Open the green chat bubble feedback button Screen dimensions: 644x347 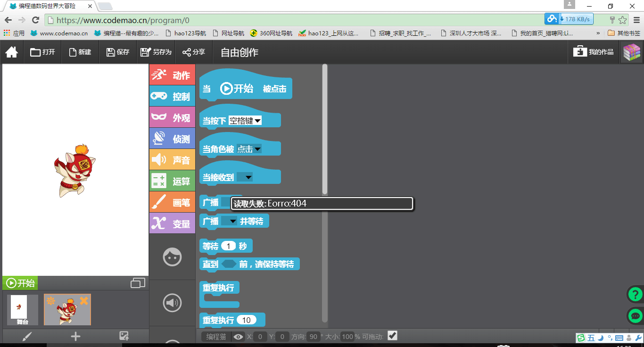[635, 316]
